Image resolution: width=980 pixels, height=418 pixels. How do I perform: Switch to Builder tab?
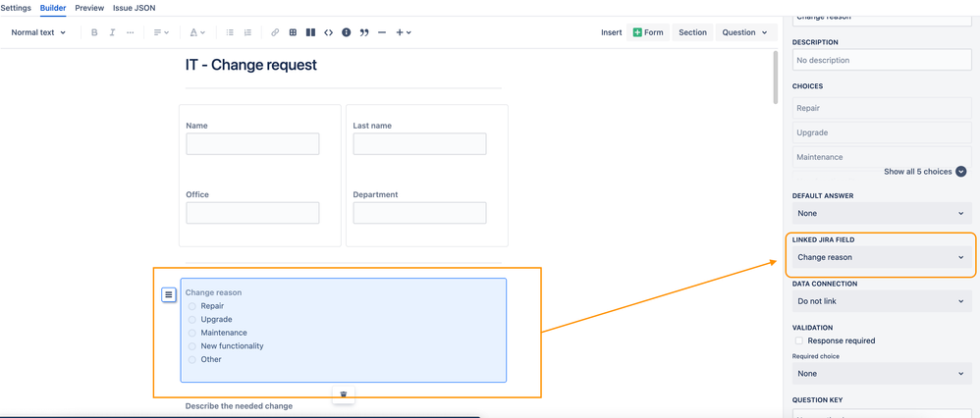point(53,8)
